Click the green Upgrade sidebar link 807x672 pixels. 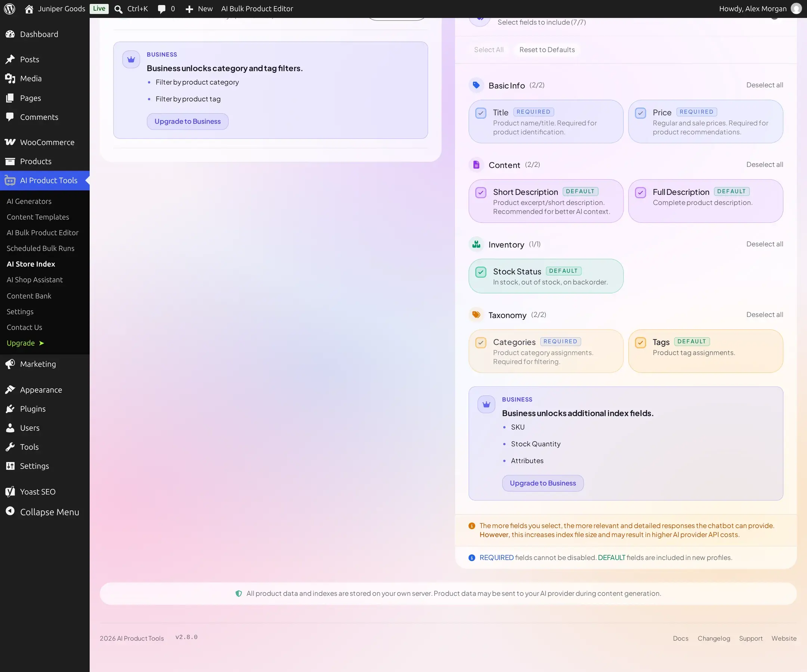(25, 343)
